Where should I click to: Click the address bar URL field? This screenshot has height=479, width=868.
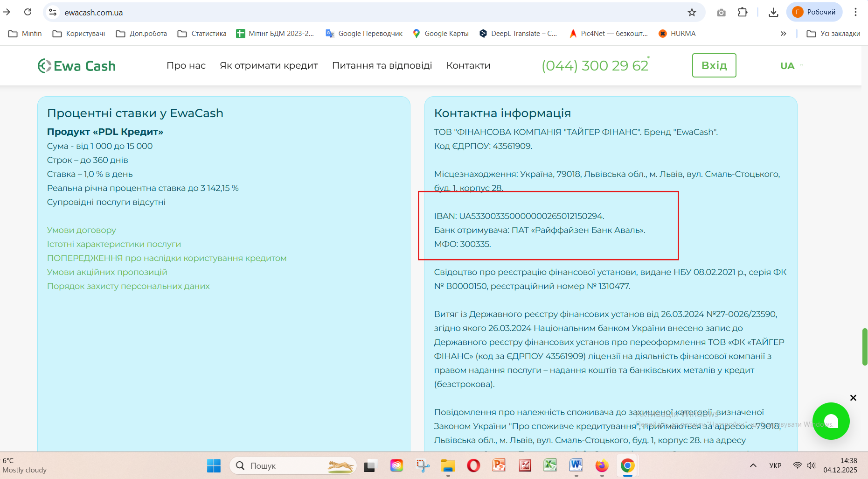373,12
